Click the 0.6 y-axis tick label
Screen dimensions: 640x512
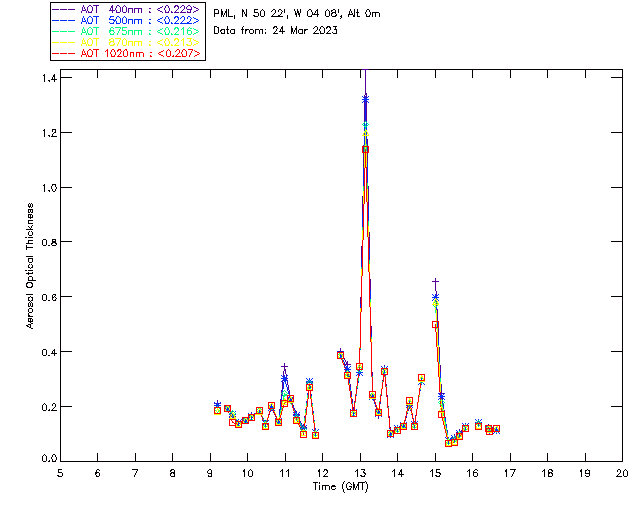[x=49, y=297]
